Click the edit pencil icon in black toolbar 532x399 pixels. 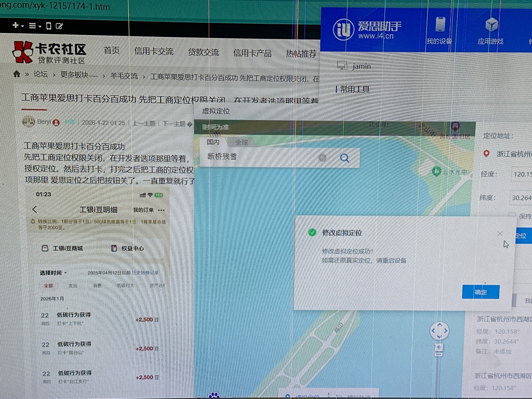pos(59,26)
